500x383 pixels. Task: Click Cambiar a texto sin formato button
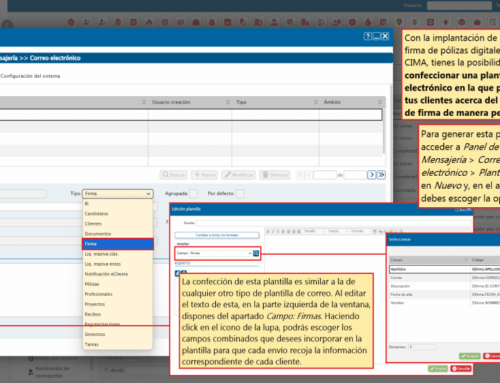coord(217,235)
